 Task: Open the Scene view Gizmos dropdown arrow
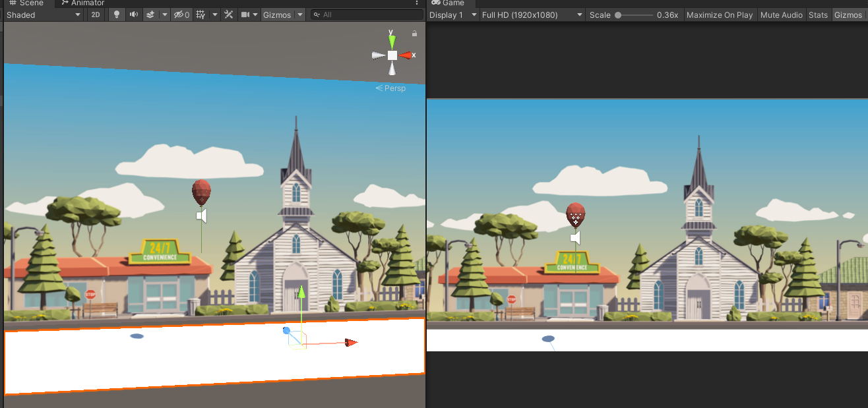[300, 15]
